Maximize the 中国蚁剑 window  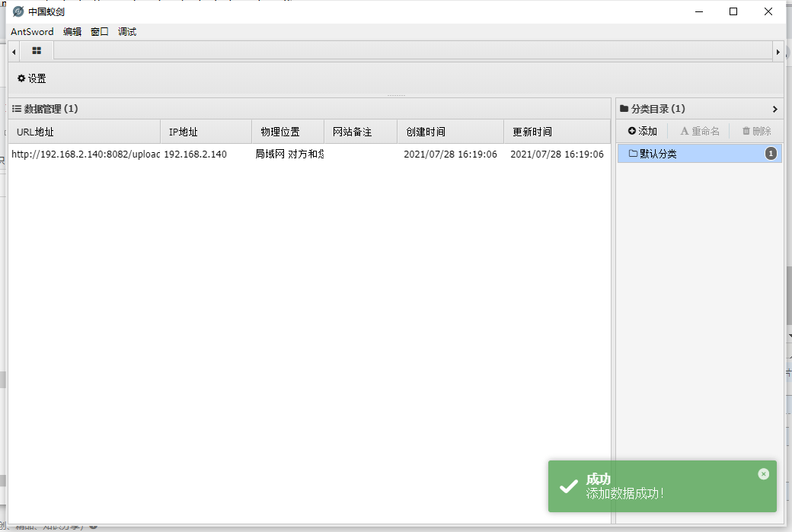[x=733, y=11]
